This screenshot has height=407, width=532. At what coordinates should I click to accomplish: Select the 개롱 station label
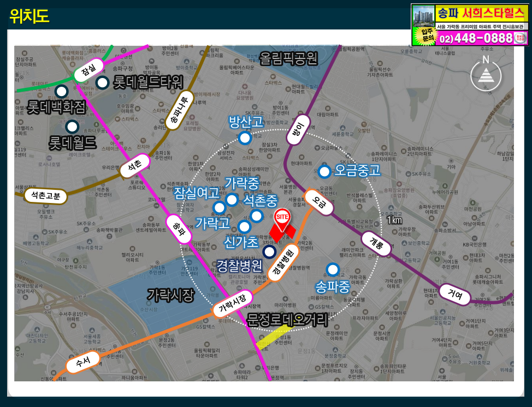(376, 243)
